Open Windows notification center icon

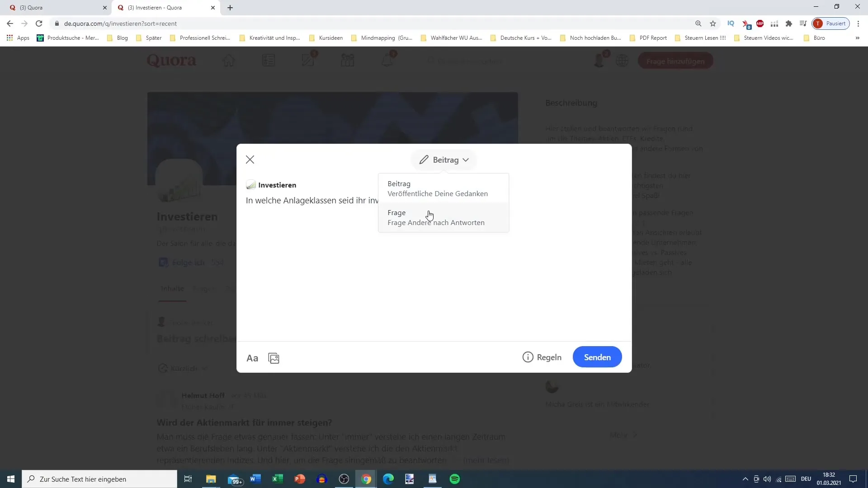pos(853,479)
